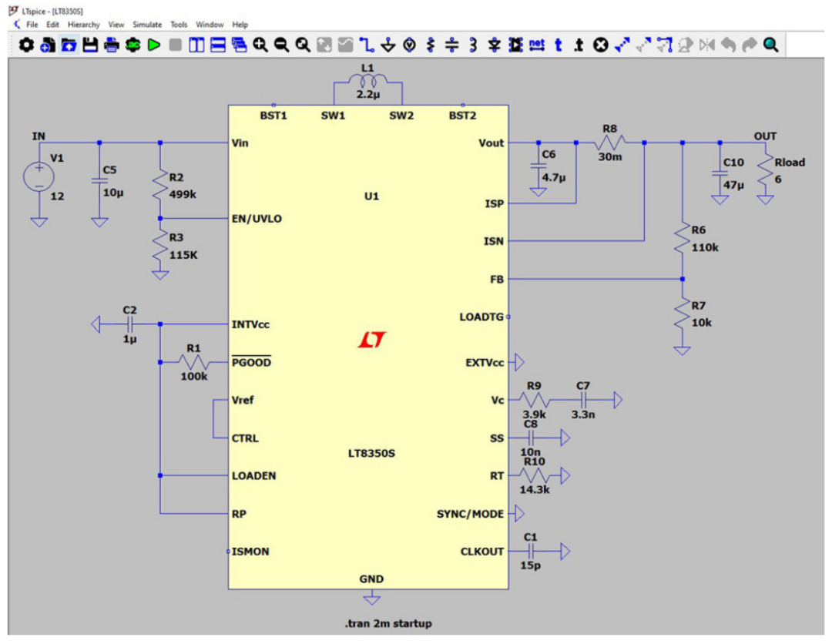This screenshot has width=832, height=644.
Task: Click the 14.3k value of R10
Action: point(535,490)
